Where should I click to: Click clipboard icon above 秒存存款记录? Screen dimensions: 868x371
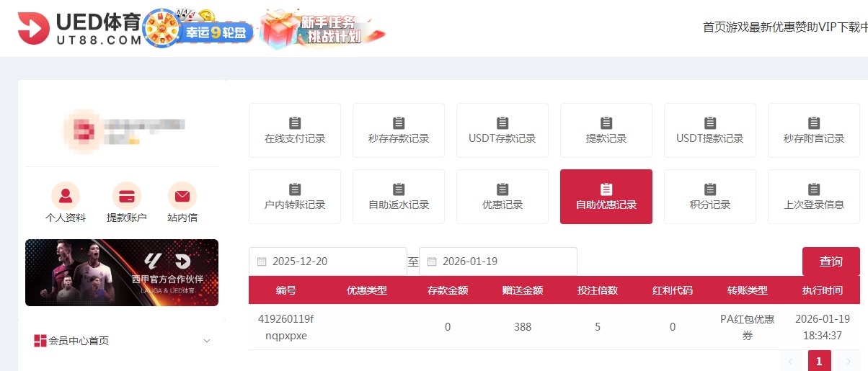coord(399,123)
